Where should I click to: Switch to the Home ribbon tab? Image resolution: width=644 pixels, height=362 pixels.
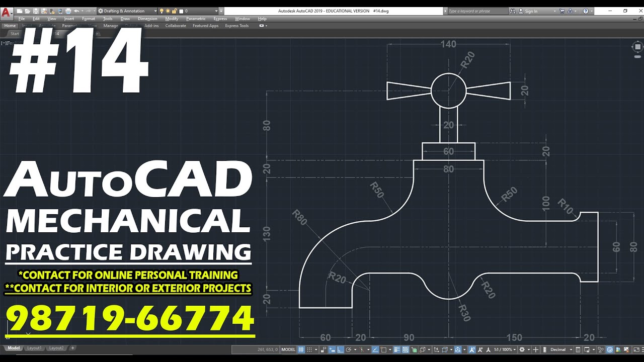(x=10, y=26)
